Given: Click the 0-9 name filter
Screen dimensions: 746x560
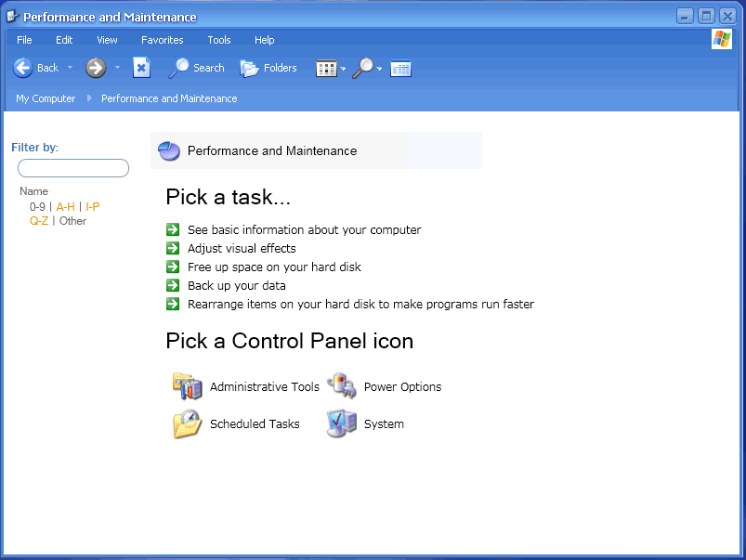Looking at the screenshot, I should coord(37,207).
